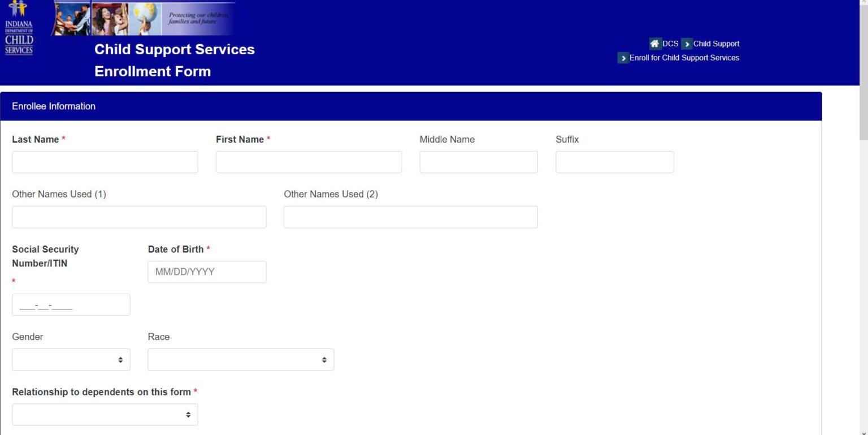Viewport: 868px width, 435px height.
Task: Click the Indiana Department of Child Services logo
Action: click(x=19, y=28)
